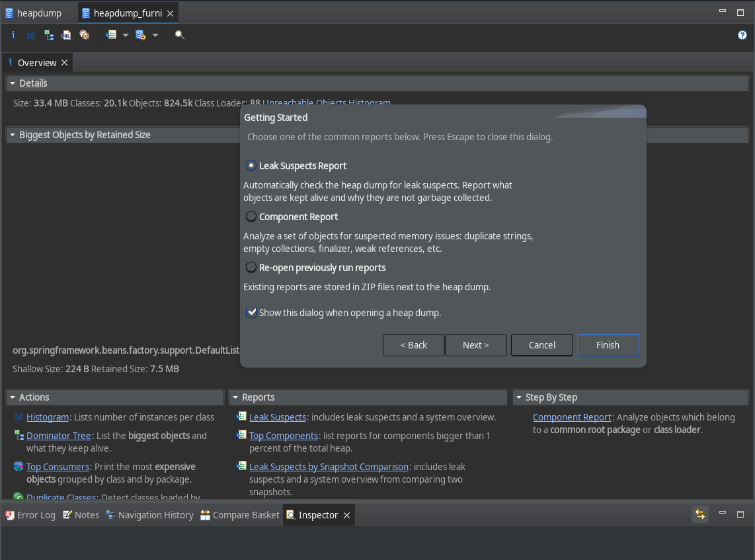Click Leak Suspects by Snapshot Comparison icon
Image resolution: width=755 pixels, height=560 pixels.
point(241,465)
